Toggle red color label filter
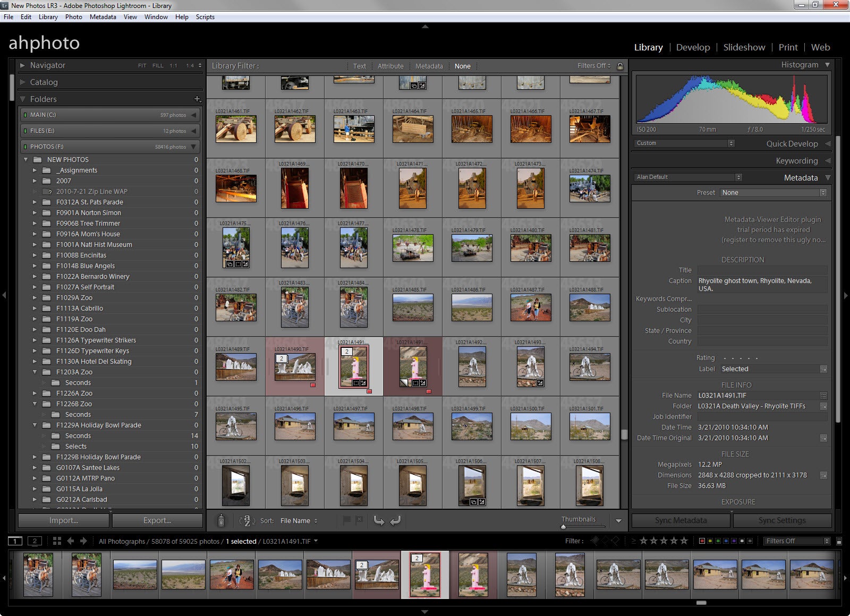The width and height of the screenshot is (850, 616). coord(702,541)
